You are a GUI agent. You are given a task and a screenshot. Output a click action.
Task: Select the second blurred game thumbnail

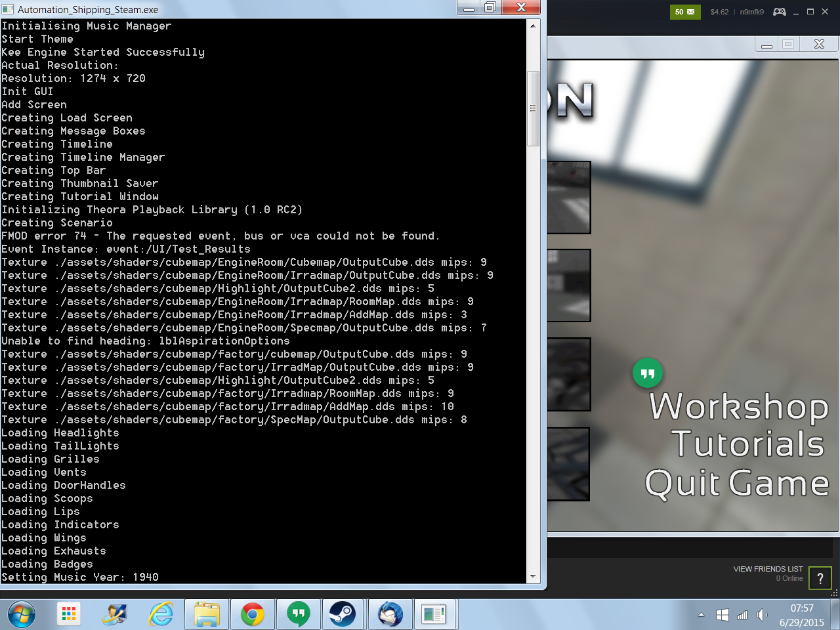[568, 285]
